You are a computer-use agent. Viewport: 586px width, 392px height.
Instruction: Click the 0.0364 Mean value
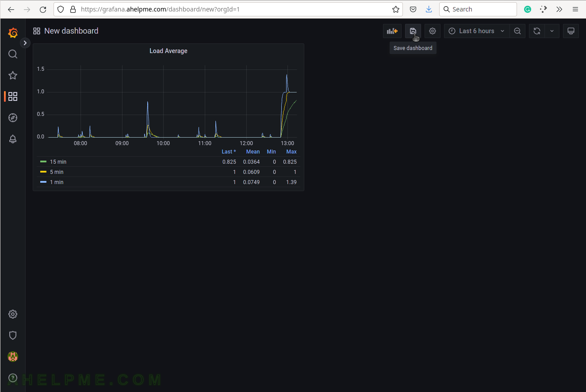pos(251,162)
